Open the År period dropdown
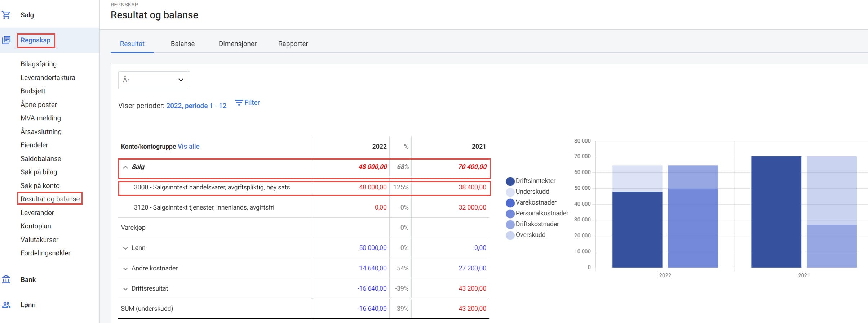This screenshot has width=868, height=323. (x=154, y=80)
